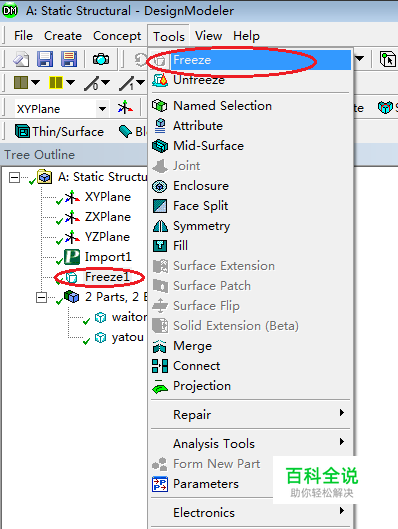This screenshot has width=398, height=529.
Task: Open the XYPlane plane selector dropdown
Action: click(x=102, y=109)
